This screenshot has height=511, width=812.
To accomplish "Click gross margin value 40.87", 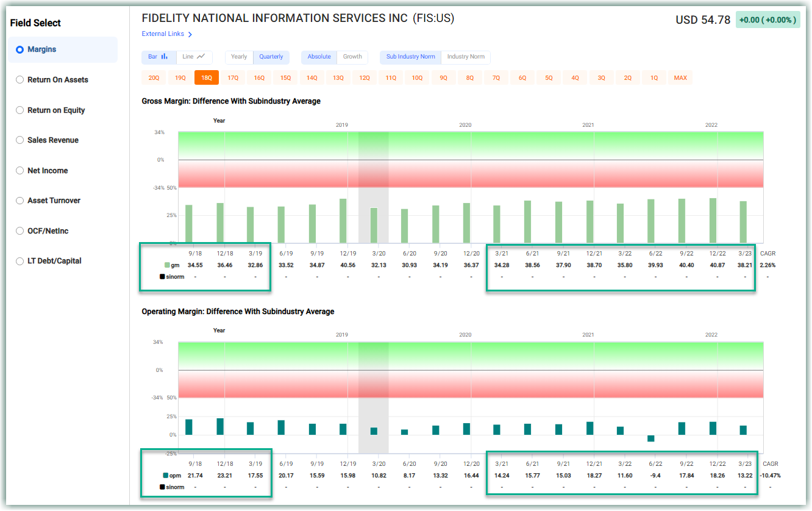I will (x=718, y=265).
